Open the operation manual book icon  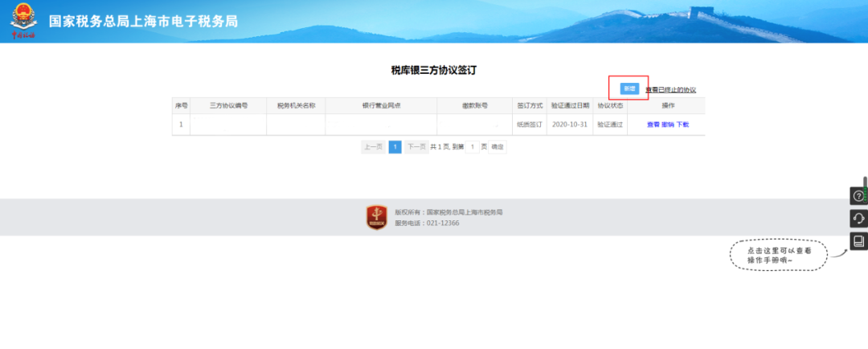(x=858, y=241)
